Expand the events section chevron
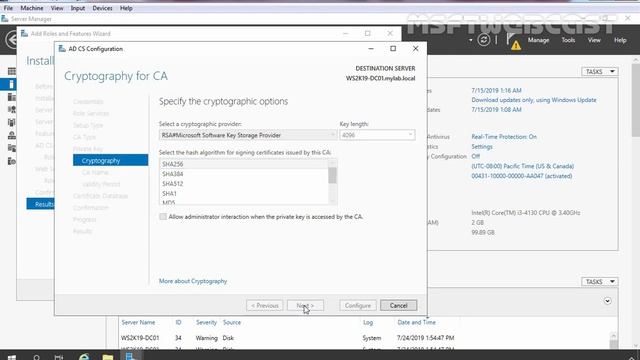Image resolution: width=640 pixels, height=360 pixels. pos(607,301)
